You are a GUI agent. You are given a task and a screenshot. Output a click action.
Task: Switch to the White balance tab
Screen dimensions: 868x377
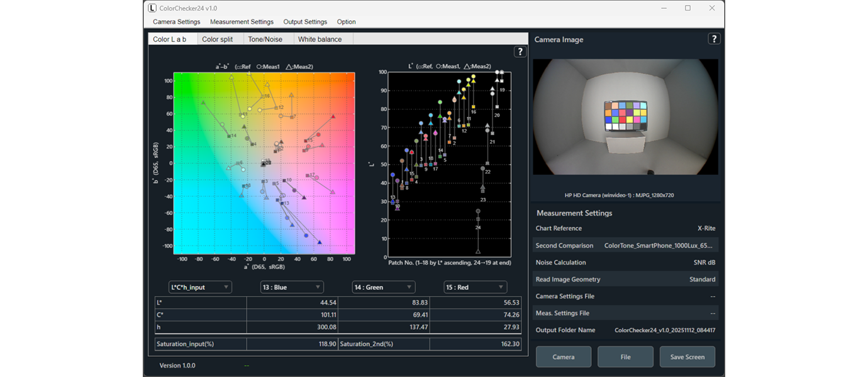(320, 39)
